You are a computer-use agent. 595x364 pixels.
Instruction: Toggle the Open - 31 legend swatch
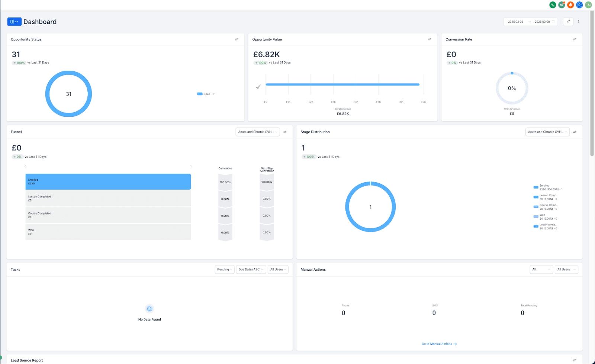[x=200, y=94]
